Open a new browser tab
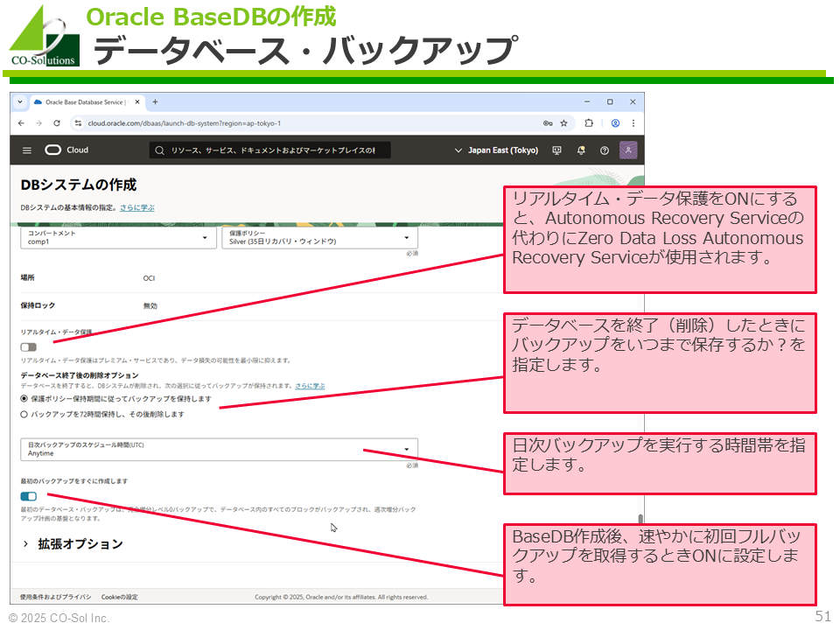Viewport: 840px width, 630px height. (x=156, y=101)
